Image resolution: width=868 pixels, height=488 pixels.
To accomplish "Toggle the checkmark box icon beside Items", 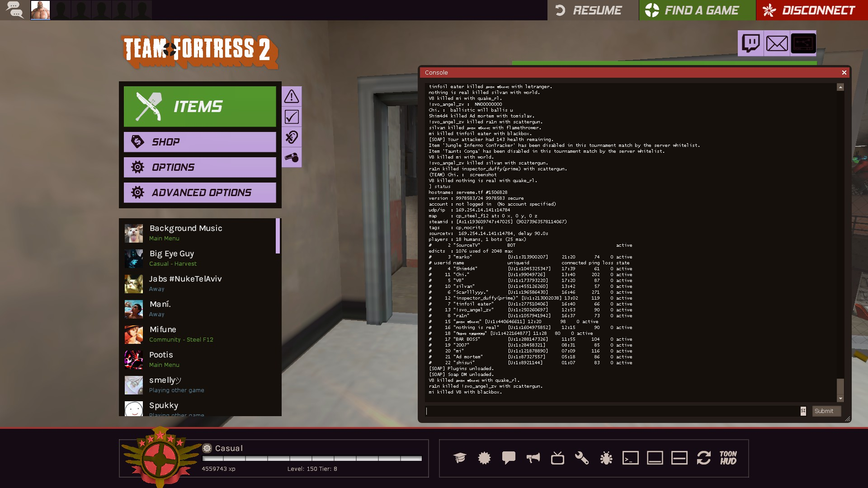I will (x=292, y=117).
